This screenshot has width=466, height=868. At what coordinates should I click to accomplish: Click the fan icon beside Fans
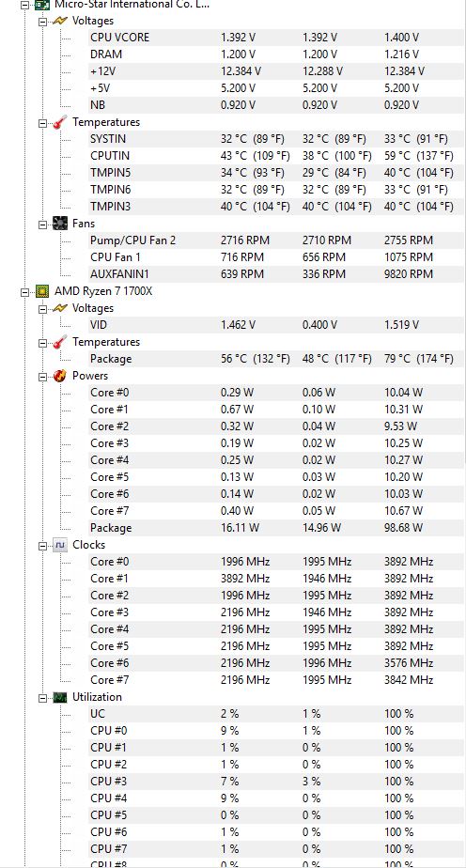(59, 224)
